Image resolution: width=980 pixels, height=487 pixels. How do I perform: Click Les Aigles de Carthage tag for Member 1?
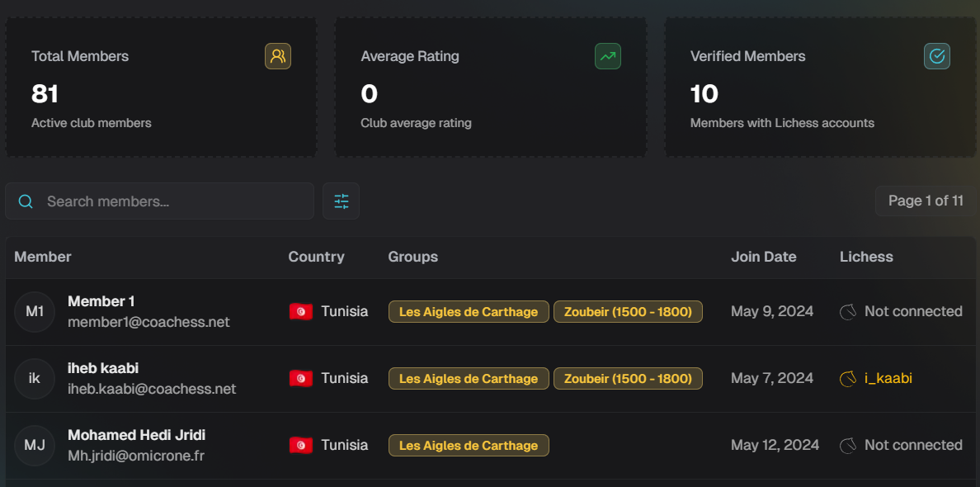(x=469, y=311)
